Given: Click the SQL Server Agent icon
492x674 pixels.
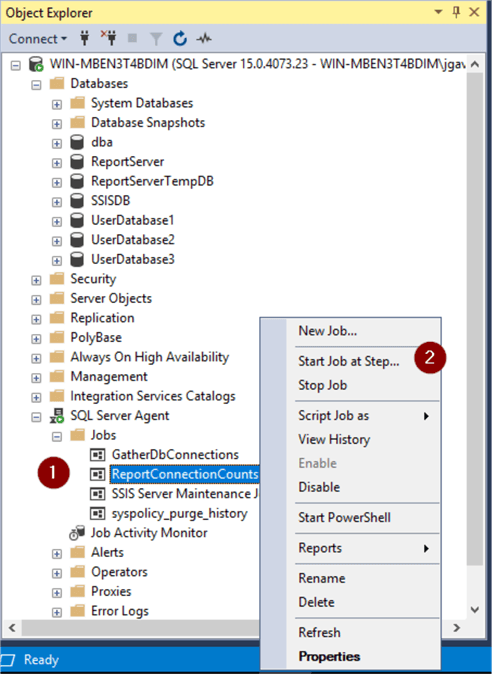Looking at the screenshot, I should [x=57, y=416].
